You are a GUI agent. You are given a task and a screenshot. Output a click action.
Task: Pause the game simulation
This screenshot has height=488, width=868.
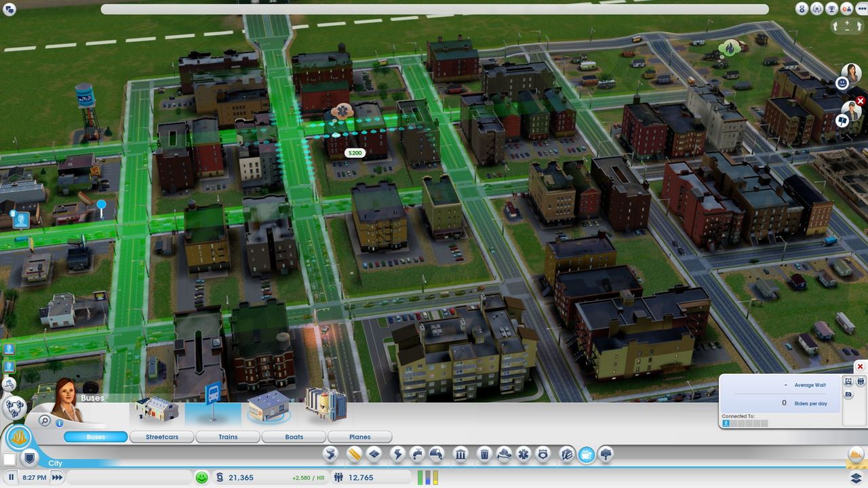(12, 478)
